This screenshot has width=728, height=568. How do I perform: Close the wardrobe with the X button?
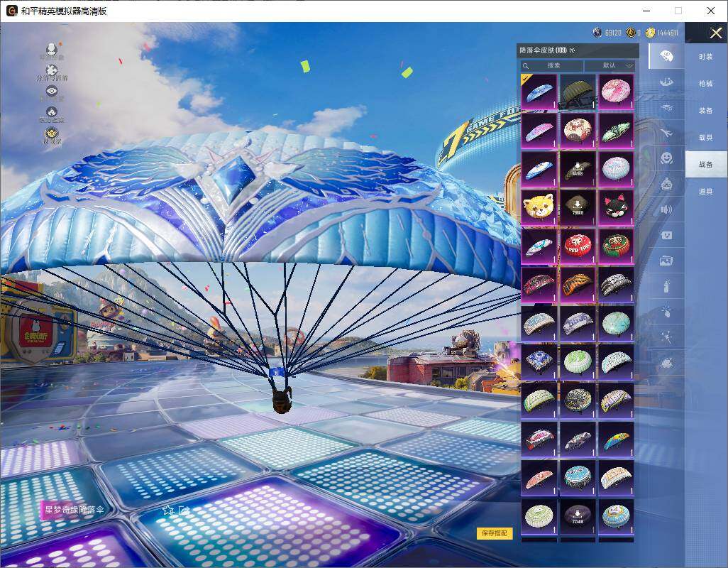[x=715, y=33]
